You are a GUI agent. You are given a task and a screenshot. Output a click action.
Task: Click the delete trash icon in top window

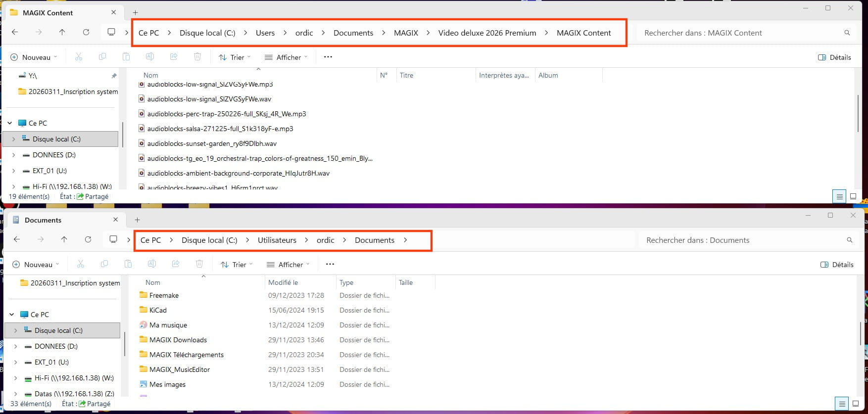[197, 57]
